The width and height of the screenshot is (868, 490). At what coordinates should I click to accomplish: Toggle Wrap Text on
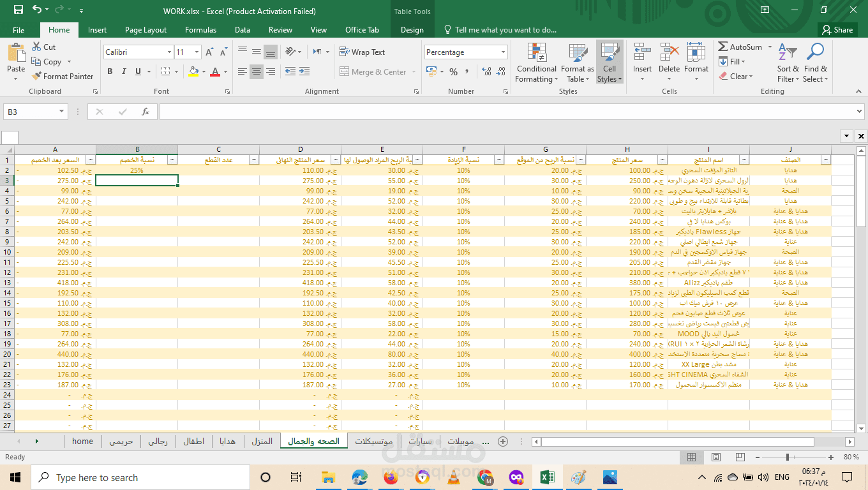click(x=362, y=52)
